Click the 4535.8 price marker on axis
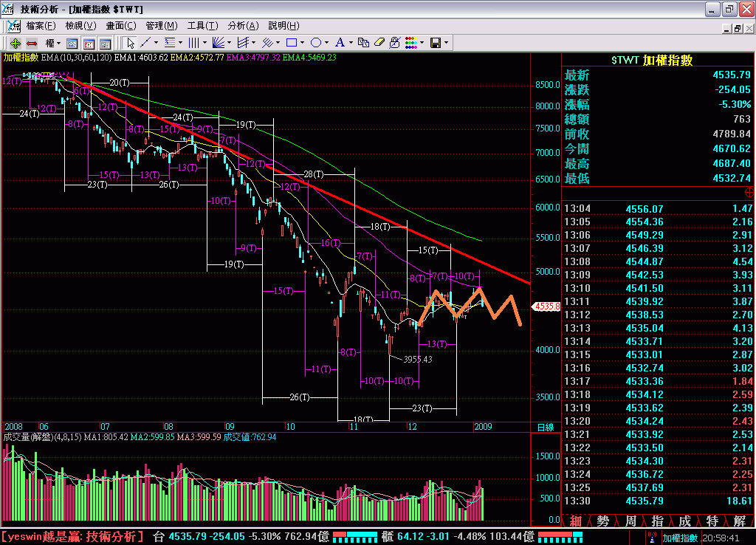This screenshot has width=756, height=545. tap(546, 306)
